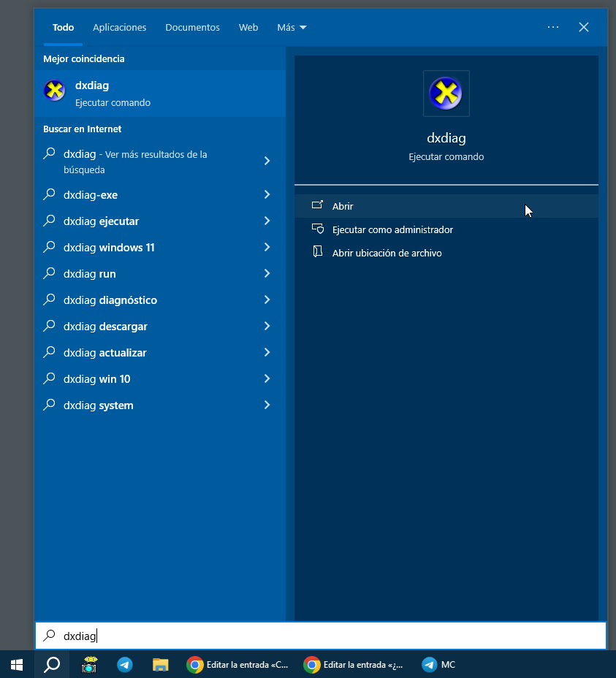
Task: Expand arrow for dxdiag-exe suggestion
Action: coord(267,195)
